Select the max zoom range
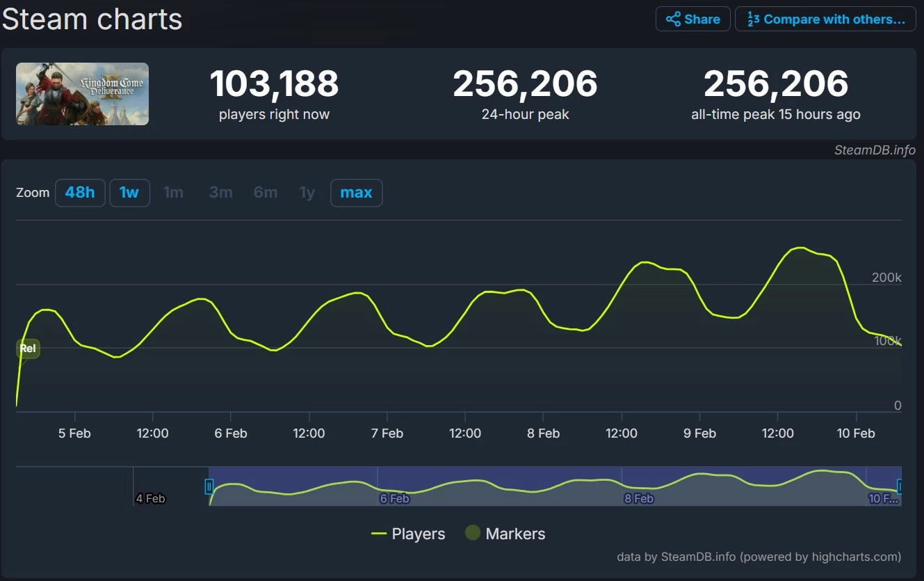Image resolution: width=924 pixels, height=581 pixels. (356, 193)
